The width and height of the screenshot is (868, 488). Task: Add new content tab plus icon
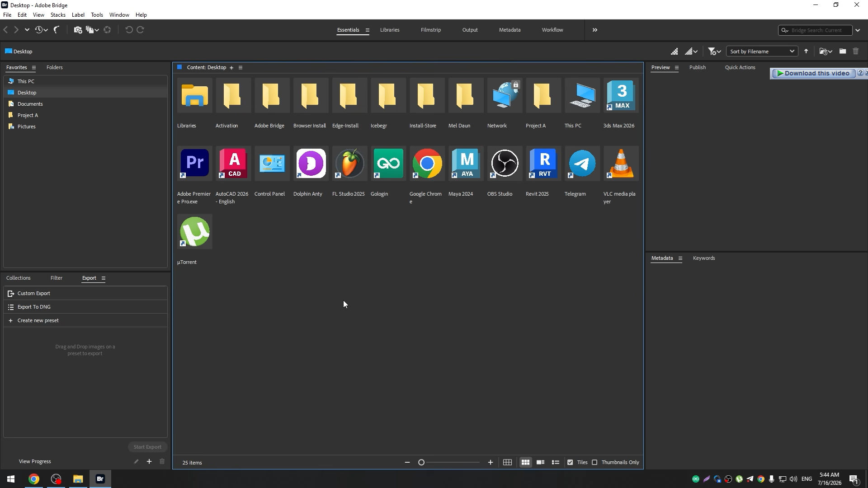(231, 68)
